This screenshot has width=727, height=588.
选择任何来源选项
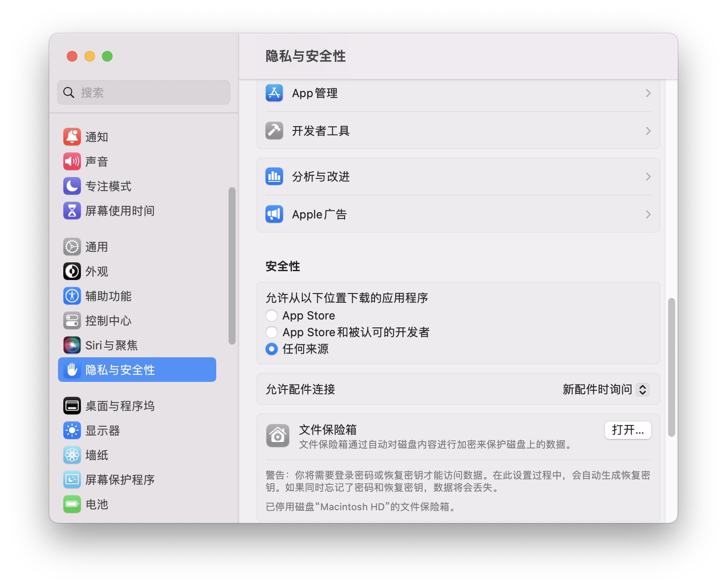pyautogui.click(x=272, y=349)
